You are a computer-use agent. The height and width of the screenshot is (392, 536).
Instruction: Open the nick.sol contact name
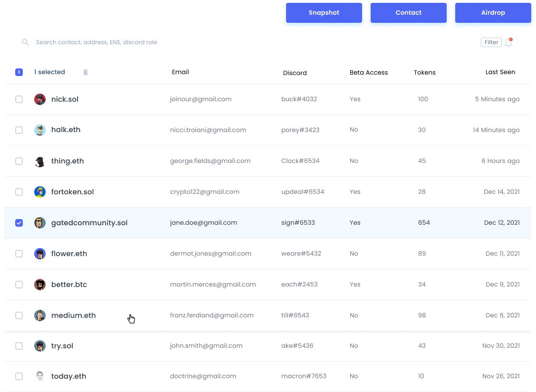[x=65, y=99]
